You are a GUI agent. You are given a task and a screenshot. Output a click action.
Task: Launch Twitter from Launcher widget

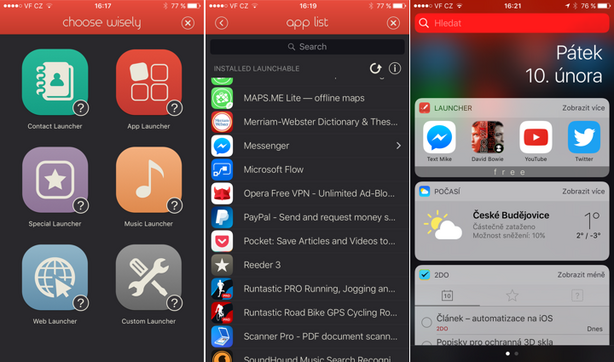pyautogui.click(x=584, y=141)
